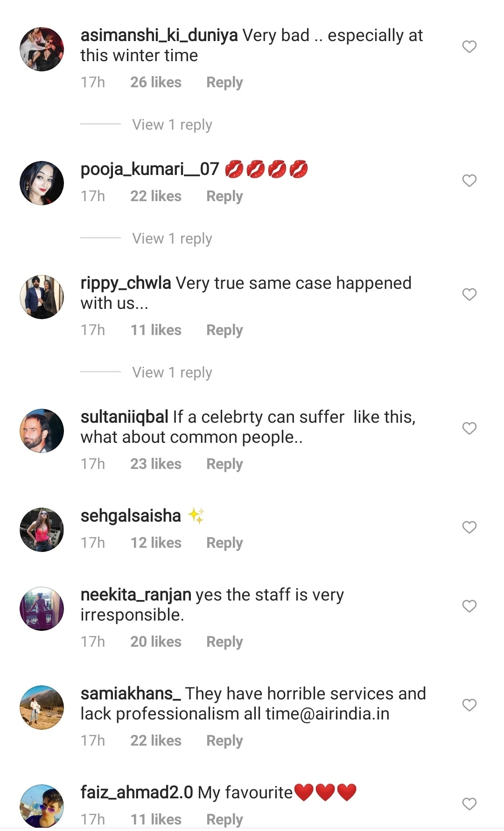This screenshot has width=504, height=831.
Task: Reply to sultaniiqbal's comment
Action: pos(224,464)
